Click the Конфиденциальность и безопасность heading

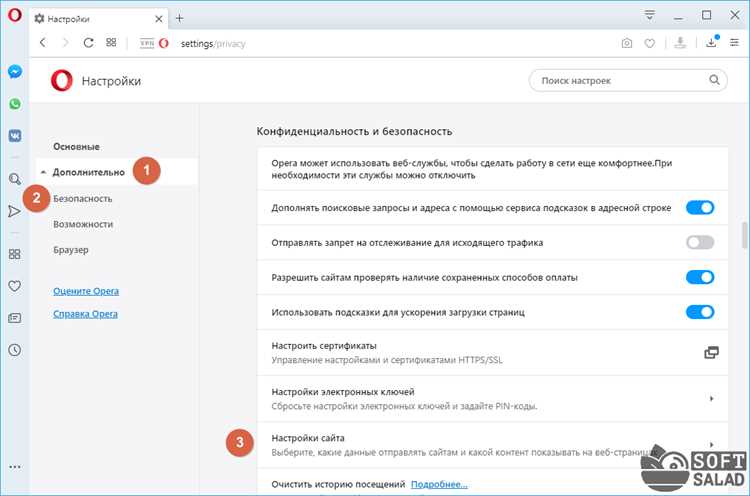coord(354,132)
